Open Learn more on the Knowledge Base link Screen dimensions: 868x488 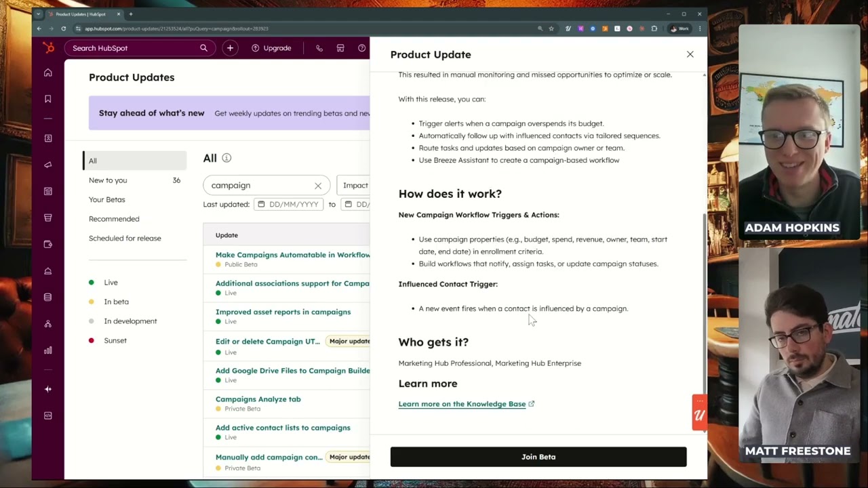pyautogui.click(x=467, y=404)
